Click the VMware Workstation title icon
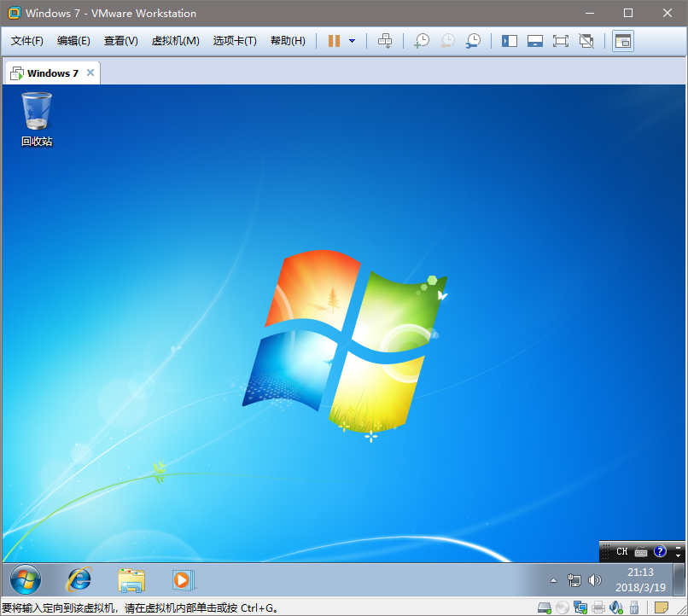 (x=14, y=13)
